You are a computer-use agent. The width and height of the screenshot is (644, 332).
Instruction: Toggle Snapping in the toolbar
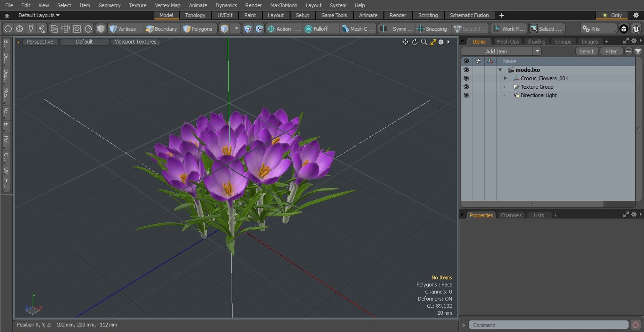pos(432,29)
